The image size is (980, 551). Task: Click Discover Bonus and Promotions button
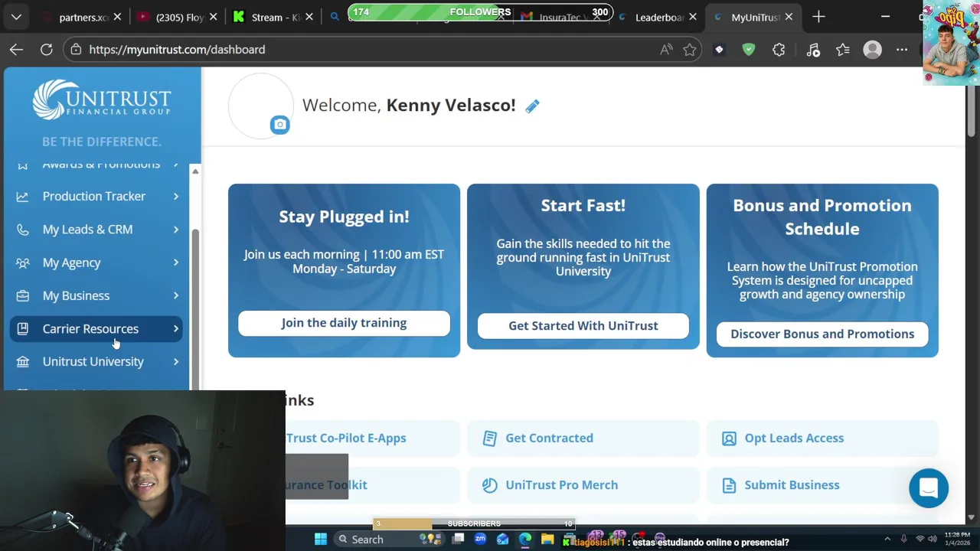click(822, 334)
